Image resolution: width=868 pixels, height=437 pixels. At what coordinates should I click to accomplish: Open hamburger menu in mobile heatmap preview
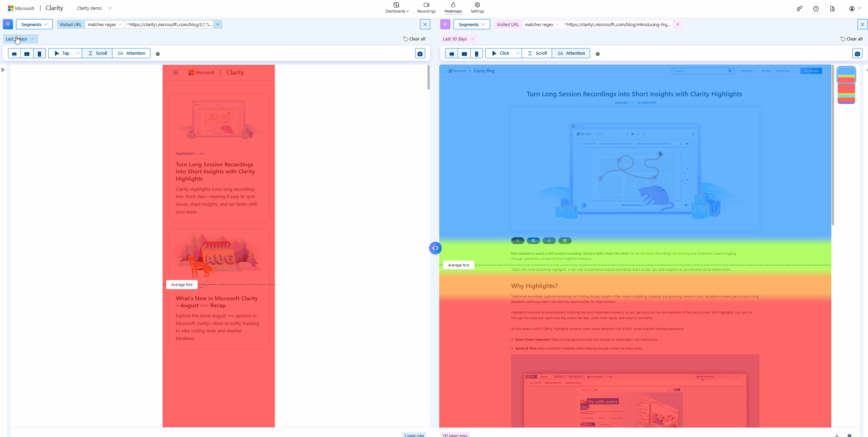click(176, 73)
